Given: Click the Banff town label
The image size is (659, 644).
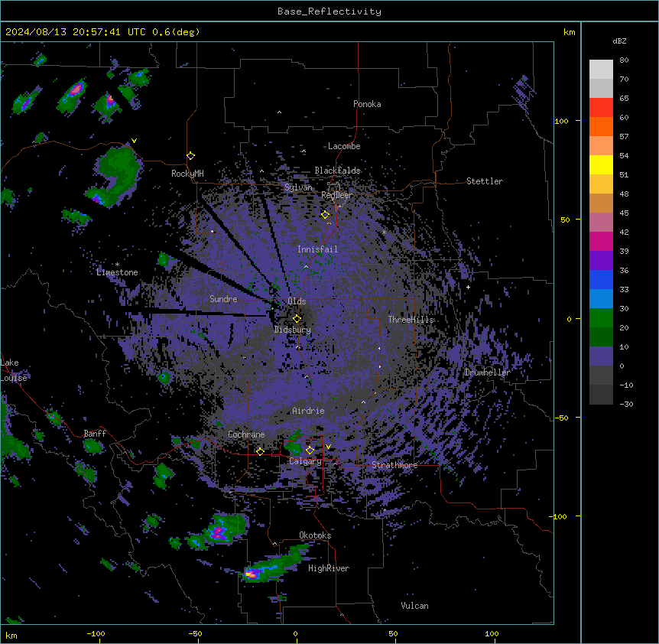Looking at the screenshot, I should 95,434.
